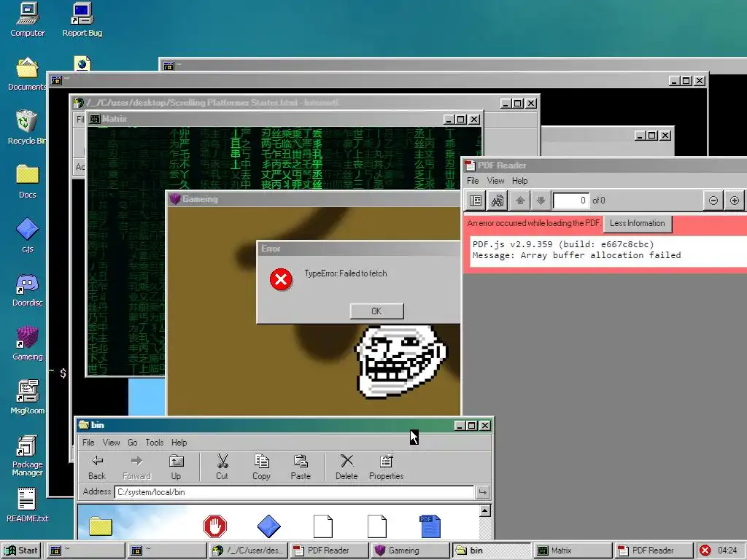
Task: Click Delete in the bin window toolbar
Action: tap(347, 467)
